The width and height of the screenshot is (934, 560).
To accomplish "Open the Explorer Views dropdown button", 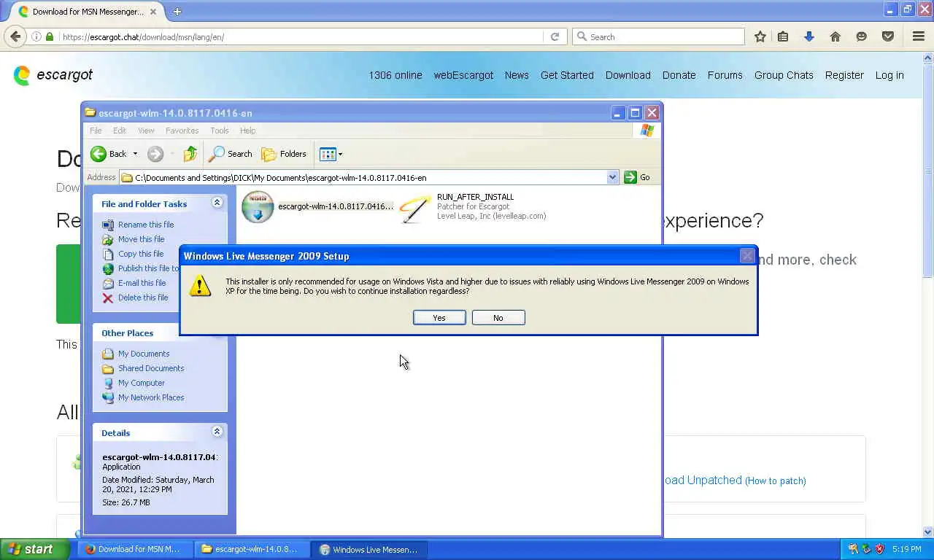I will [x=331, y=154].
